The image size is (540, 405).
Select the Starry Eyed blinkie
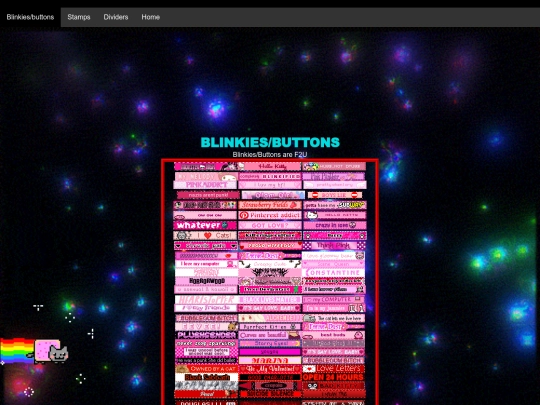tap(270, 343)
